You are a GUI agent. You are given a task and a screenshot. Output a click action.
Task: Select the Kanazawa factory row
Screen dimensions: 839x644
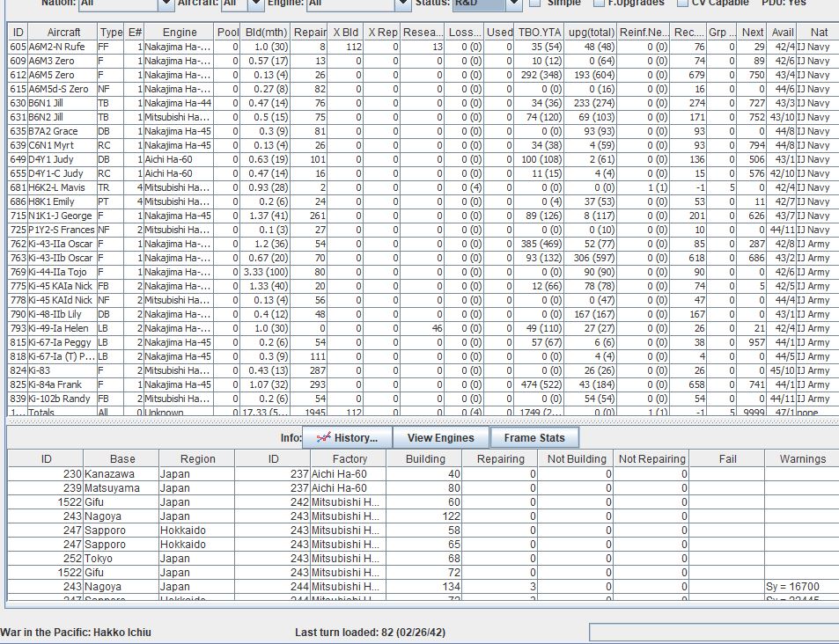tap(423, 474)
